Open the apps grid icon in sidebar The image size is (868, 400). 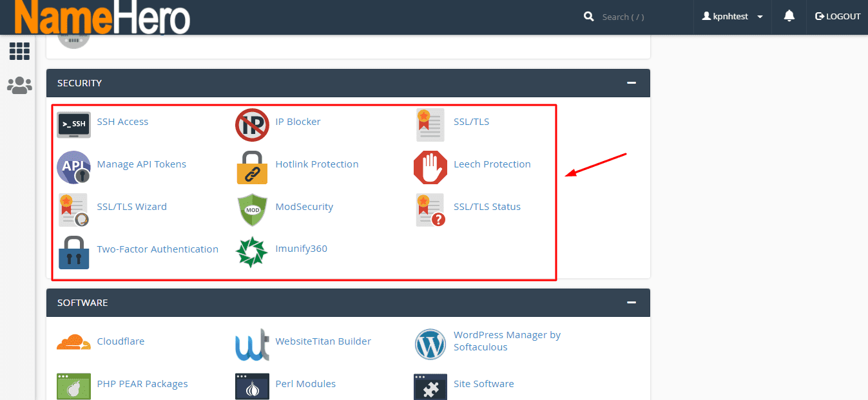[x=19, y=51]
